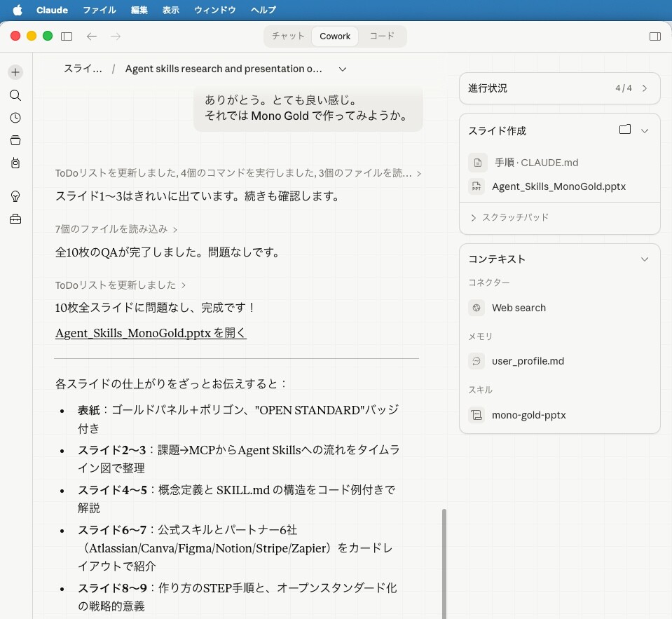Click the robot-like agent icon in sidebar
Viewport: 672px width, 619px height.
point(15,163)
